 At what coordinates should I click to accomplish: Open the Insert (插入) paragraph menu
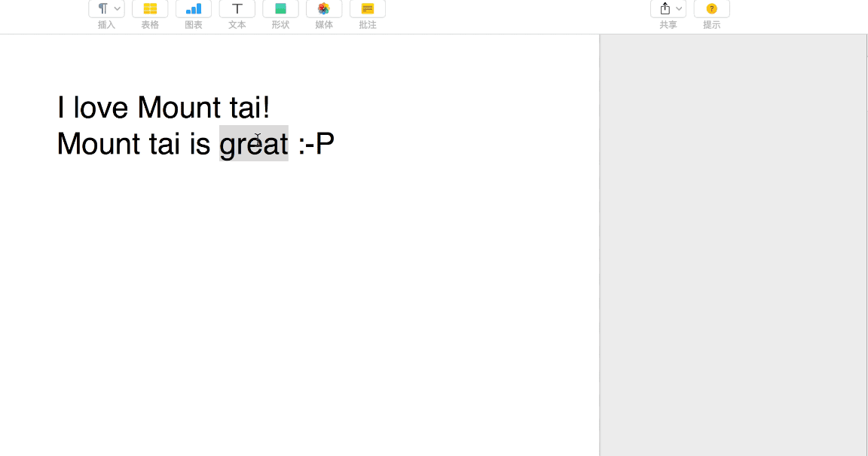[106, 9]
